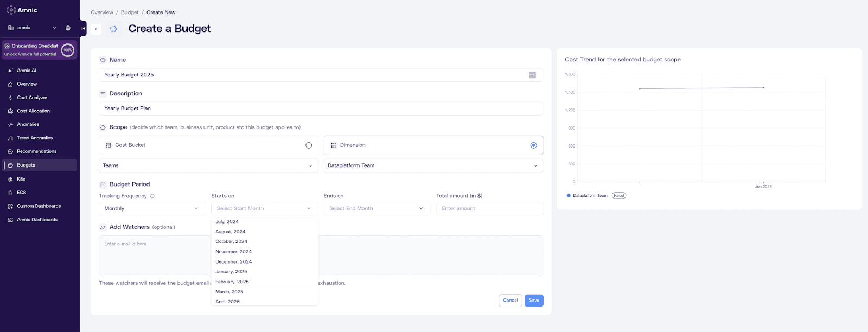Open the amnic organization dropdown
This screenshot has width=868, height=332.
click(x=33, y=28)
